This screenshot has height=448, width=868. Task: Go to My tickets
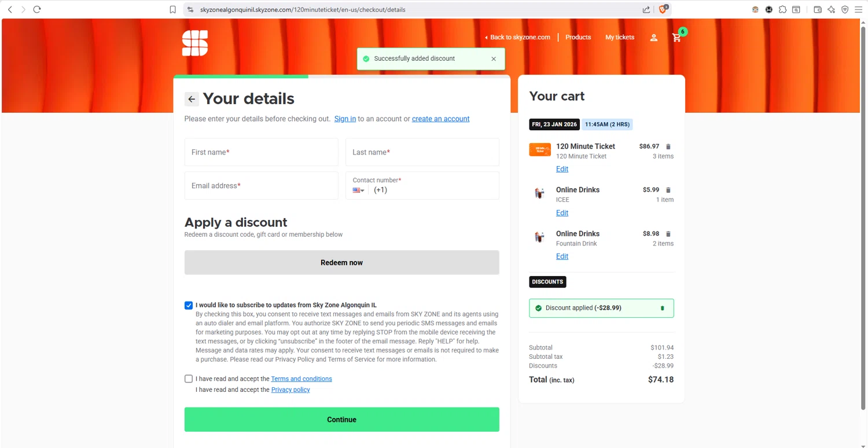[619, 37]
